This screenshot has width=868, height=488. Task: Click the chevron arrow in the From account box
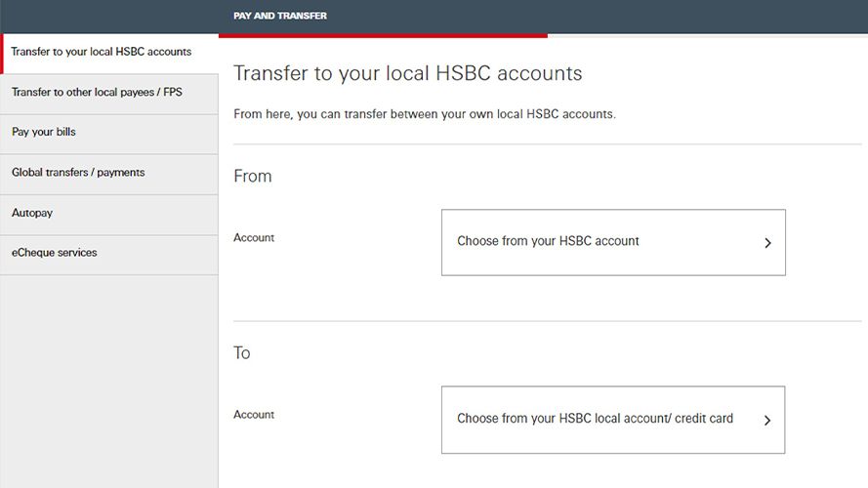[767, 243]
